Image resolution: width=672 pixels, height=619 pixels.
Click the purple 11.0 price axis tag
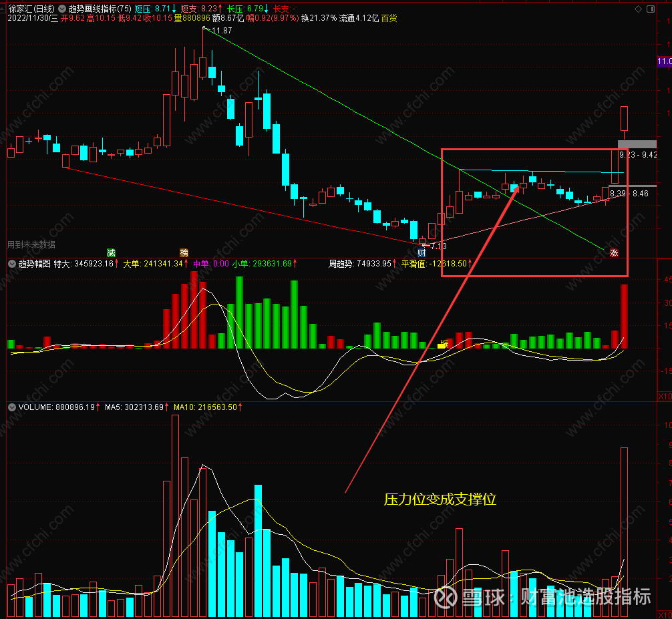665,61
